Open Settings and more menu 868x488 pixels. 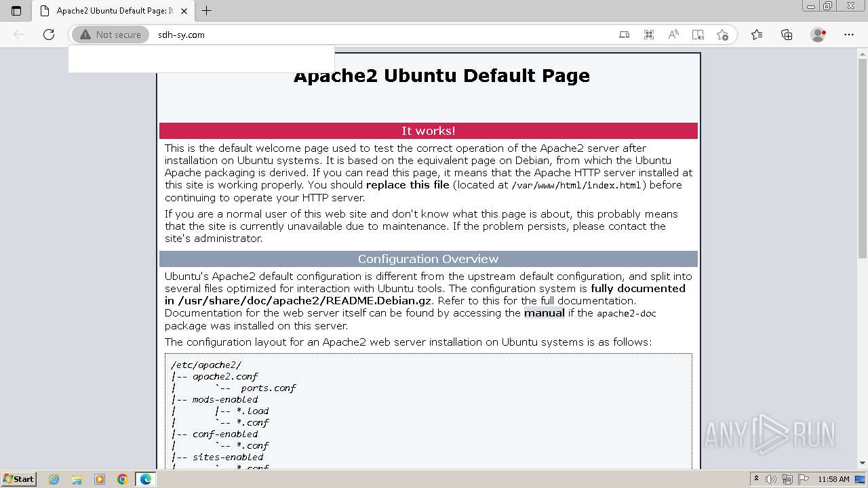click(849, 35)
